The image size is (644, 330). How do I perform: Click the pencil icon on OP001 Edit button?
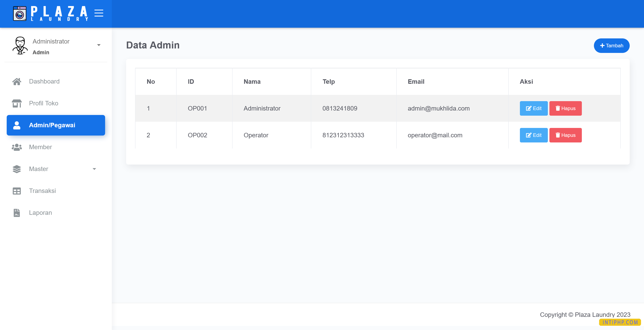(529, 108)
